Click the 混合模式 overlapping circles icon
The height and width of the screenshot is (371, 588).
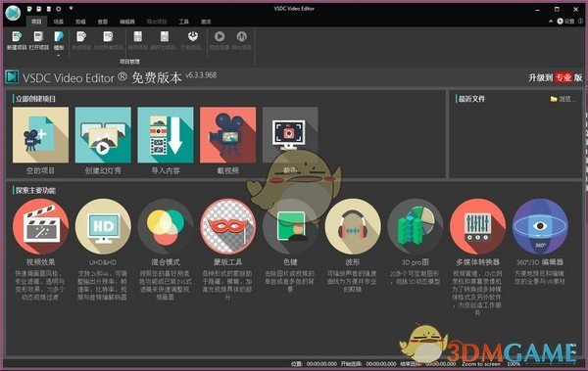166,226
